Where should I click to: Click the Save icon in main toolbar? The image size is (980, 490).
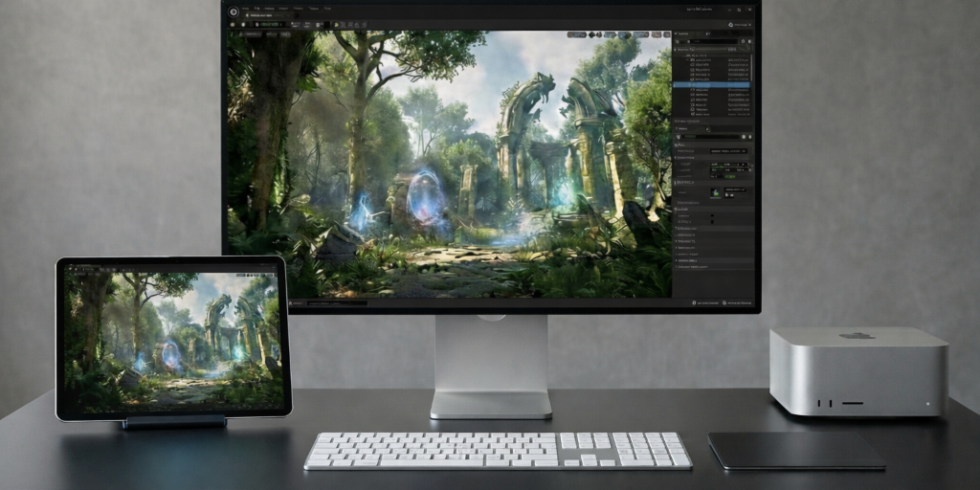(x=234, y=24)
